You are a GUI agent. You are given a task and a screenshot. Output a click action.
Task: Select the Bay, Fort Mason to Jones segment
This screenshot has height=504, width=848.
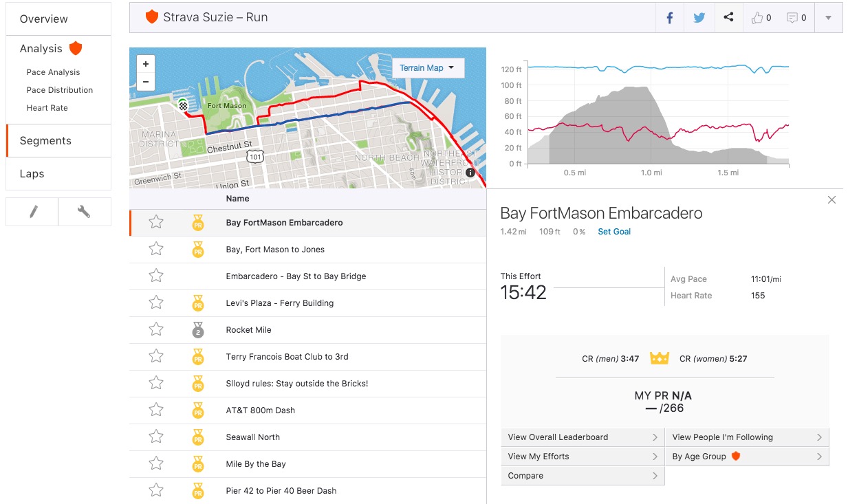point(275,249)
